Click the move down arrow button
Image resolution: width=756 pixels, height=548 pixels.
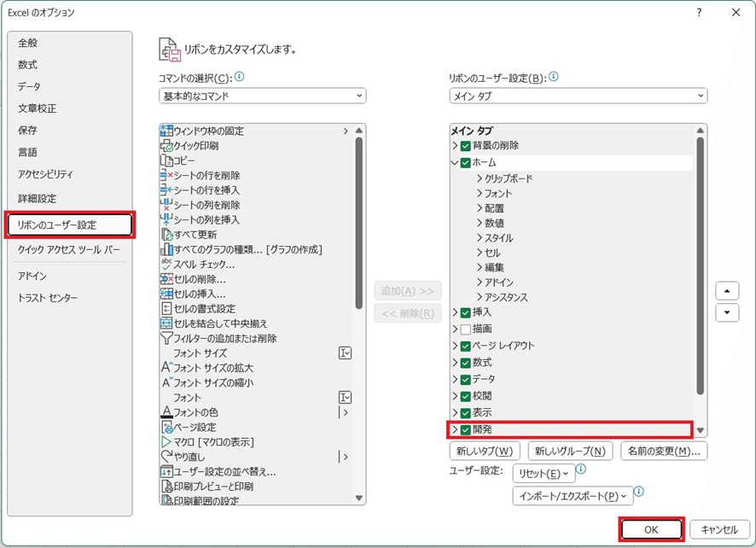[x=727, y=312]
